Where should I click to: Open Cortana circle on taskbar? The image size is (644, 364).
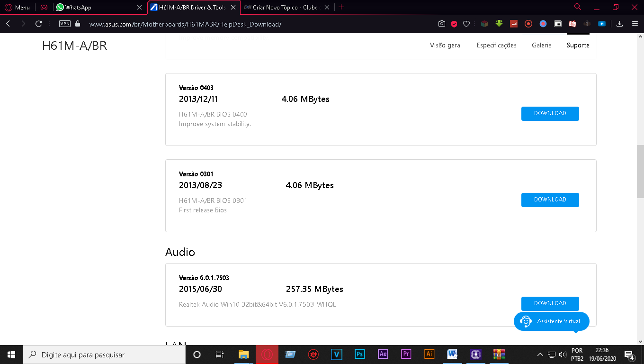197,355
